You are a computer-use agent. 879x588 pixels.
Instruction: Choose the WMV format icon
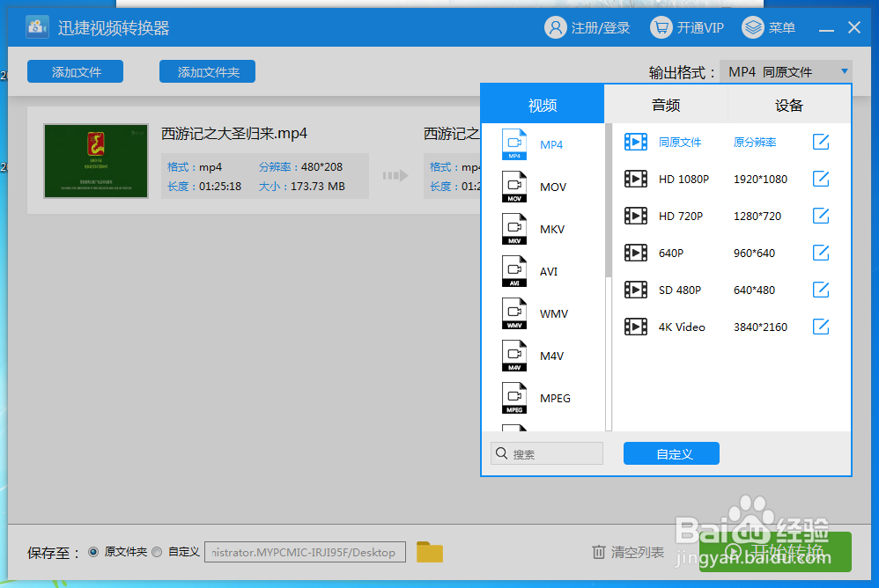pyautogui.click(x=514, y=312)
